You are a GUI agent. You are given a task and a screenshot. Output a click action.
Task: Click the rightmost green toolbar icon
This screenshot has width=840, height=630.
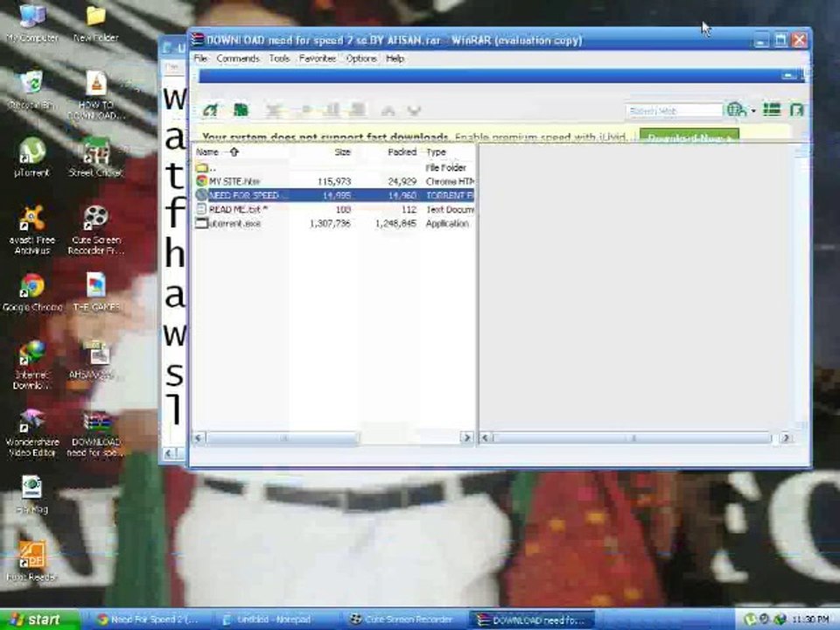point(796,110)
